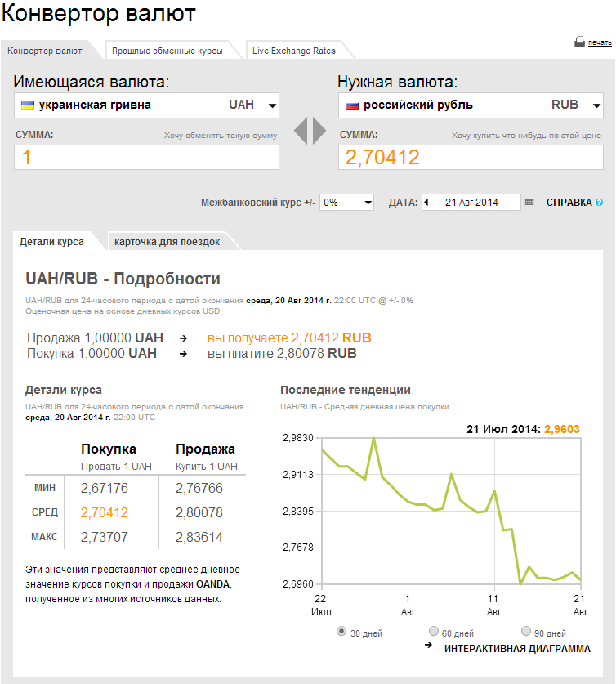
Task: Click вы платите 2,80078 RUB text
Action: (x=282, y=353)
